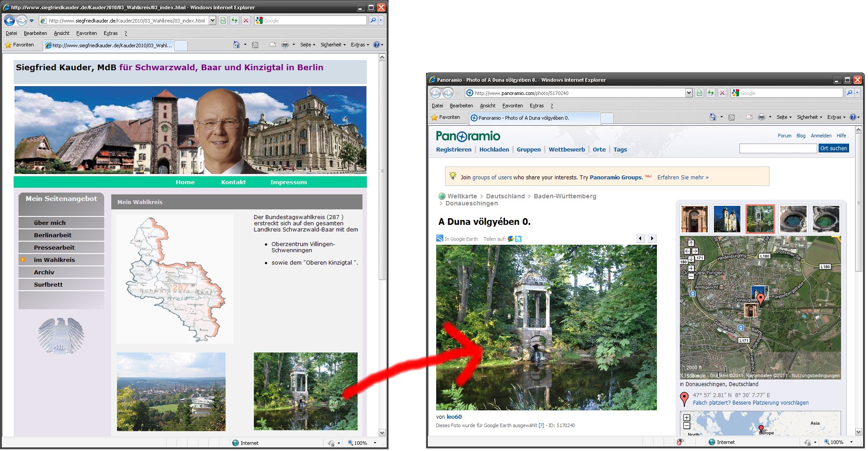Click print icon in Kauder window toolbar
Viewport: 868px width, 451px height.
click(285, 45)
